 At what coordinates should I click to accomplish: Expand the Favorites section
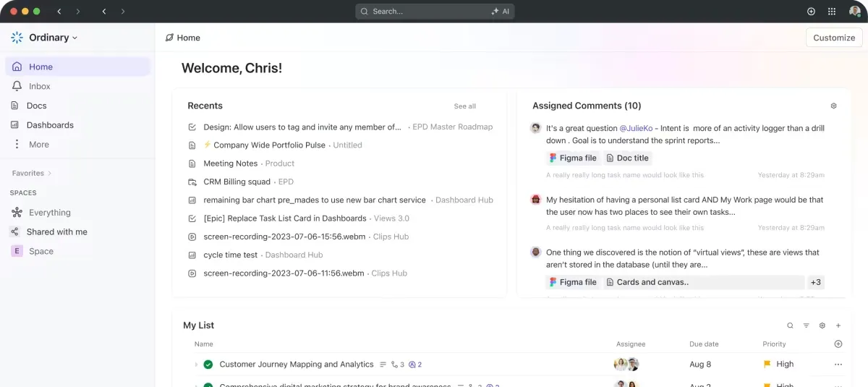point(32,174)
